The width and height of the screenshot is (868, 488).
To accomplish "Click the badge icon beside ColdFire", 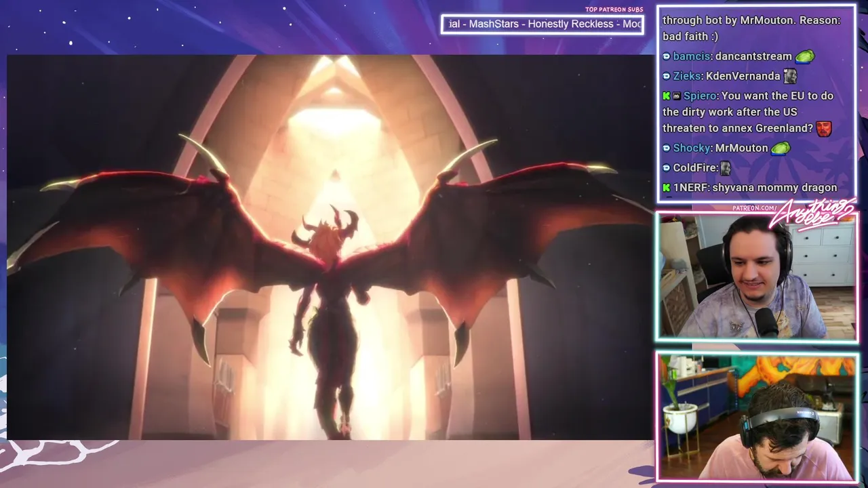I will 667,167.
